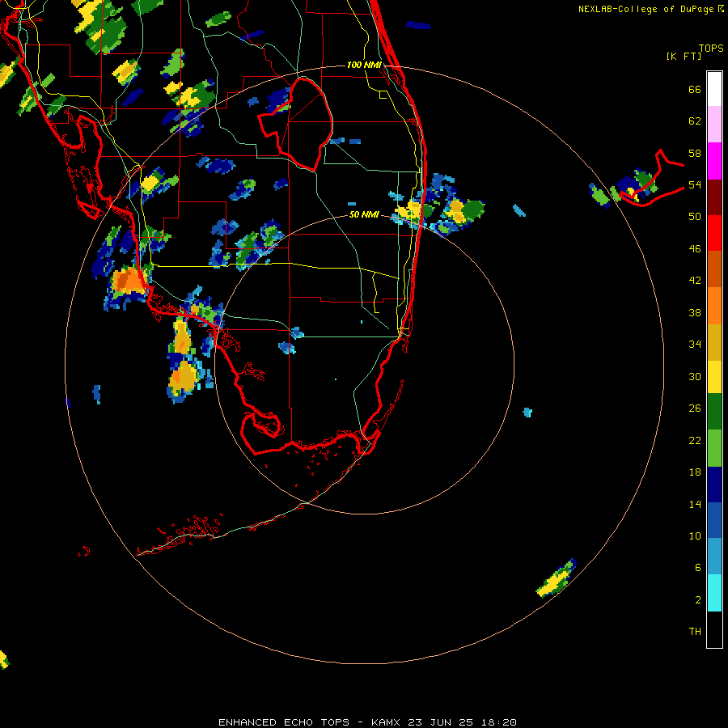The width and height of the screenshot is (728, 728).
Task: Select the navy blue legend swatch
Action: (x=714, y=485)
